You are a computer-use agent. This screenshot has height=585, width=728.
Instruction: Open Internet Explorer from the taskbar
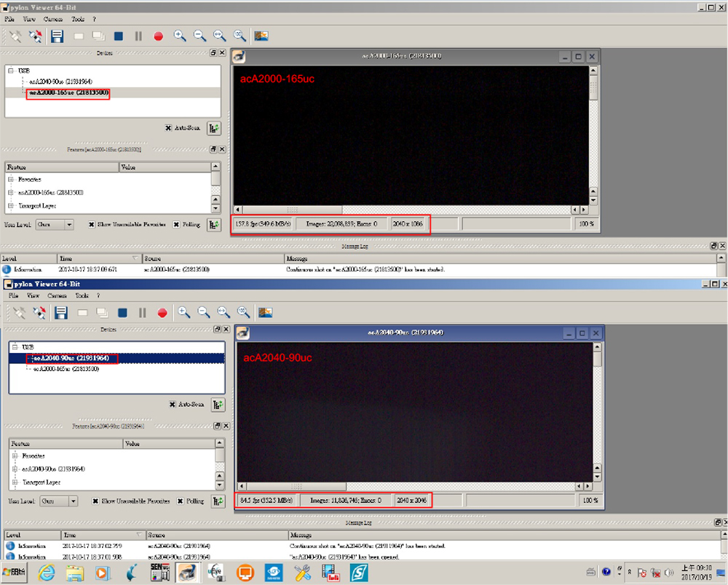pos(47,572)
